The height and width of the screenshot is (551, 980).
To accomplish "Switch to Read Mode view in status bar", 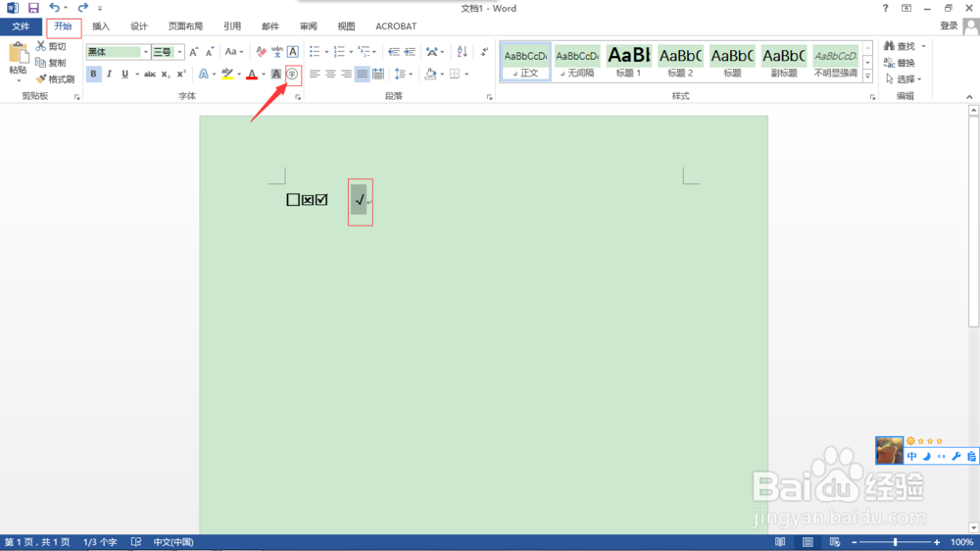I will 780,542.
